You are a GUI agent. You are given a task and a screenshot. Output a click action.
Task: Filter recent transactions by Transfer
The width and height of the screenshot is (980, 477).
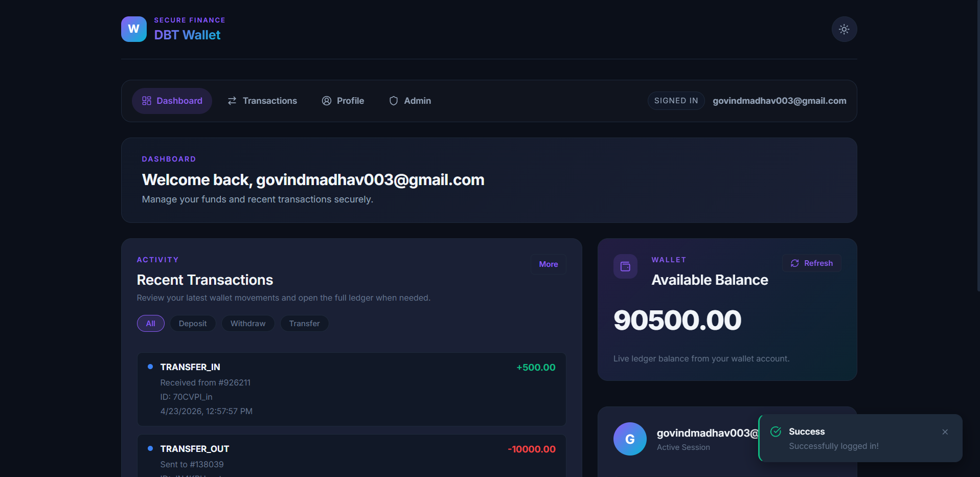(x=305, y=324)
